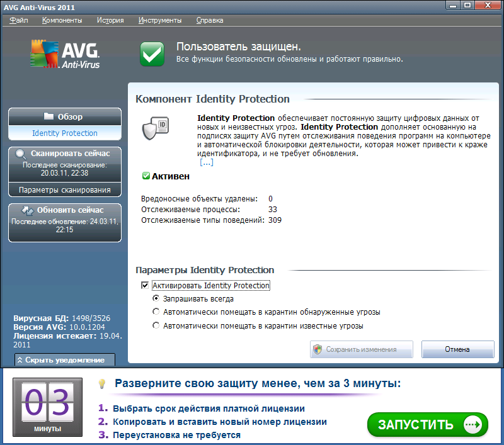Image resolution: width=504 pixels, height=445 pixels.
Task: Click the shield icon on Сохранить изменения
Action: (318, 349)
